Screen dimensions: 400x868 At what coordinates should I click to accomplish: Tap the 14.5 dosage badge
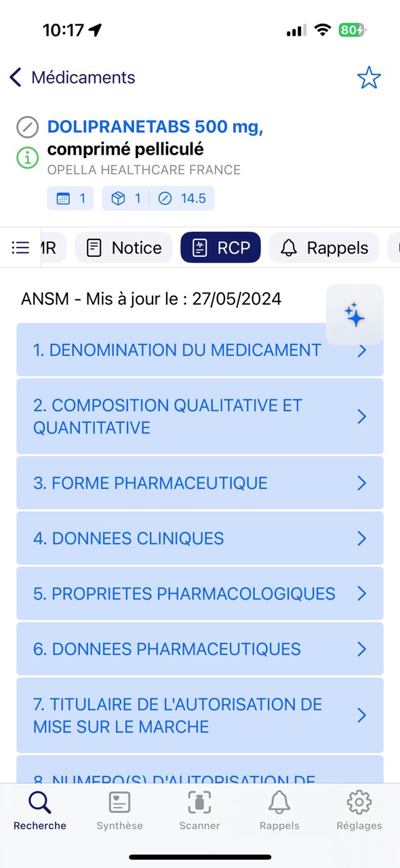tap(193, 198)
